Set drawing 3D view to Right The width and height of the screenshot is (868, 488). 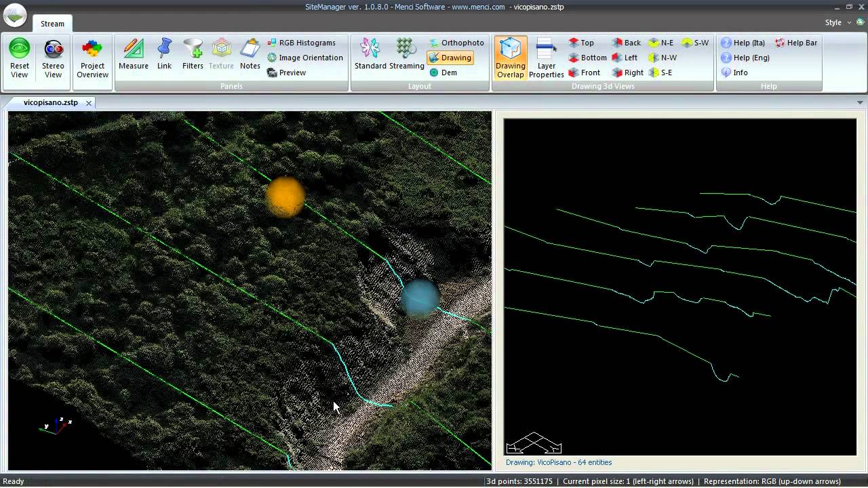(x=627, y=73)
